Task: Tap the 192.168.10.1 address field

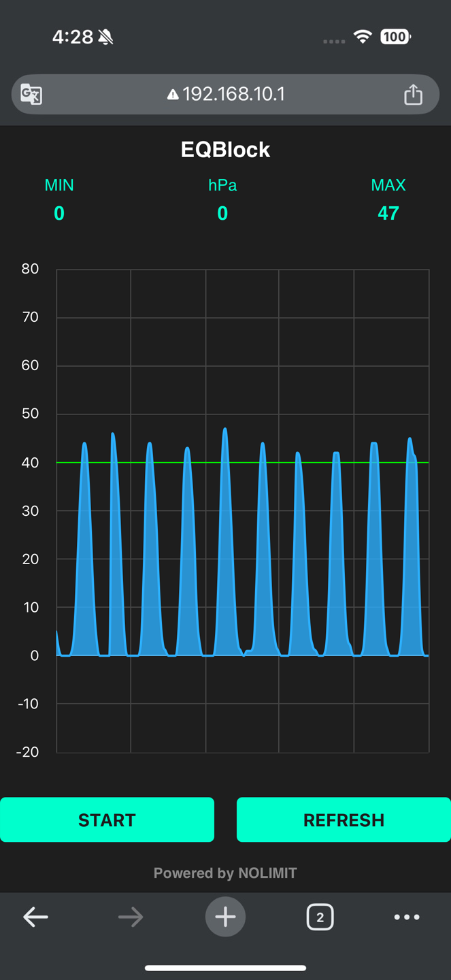Action: [x=233, y=94]
